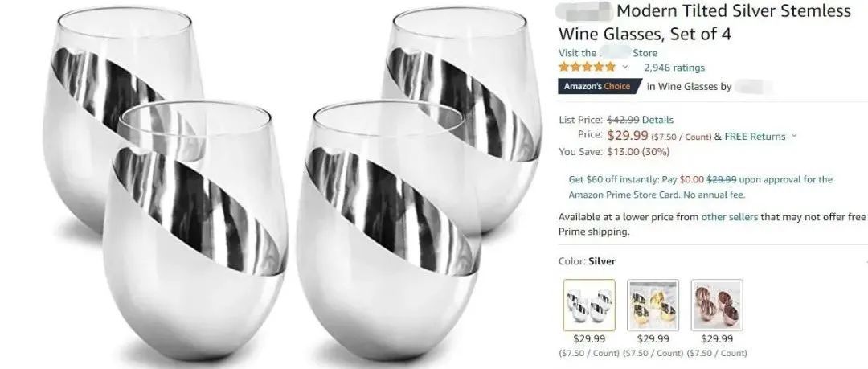Click the five-star rating icons
868x369 pixels.
coord(587,67)
